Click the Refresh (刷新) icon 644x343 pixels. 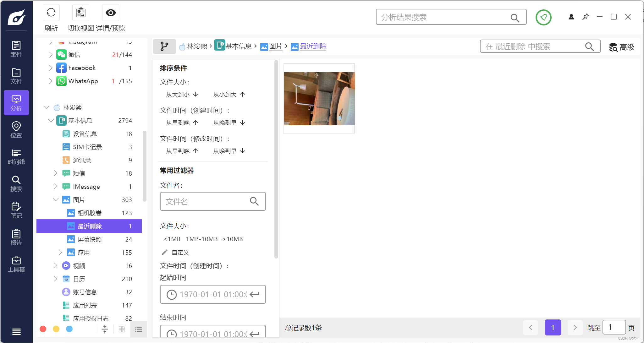(51, 13)
